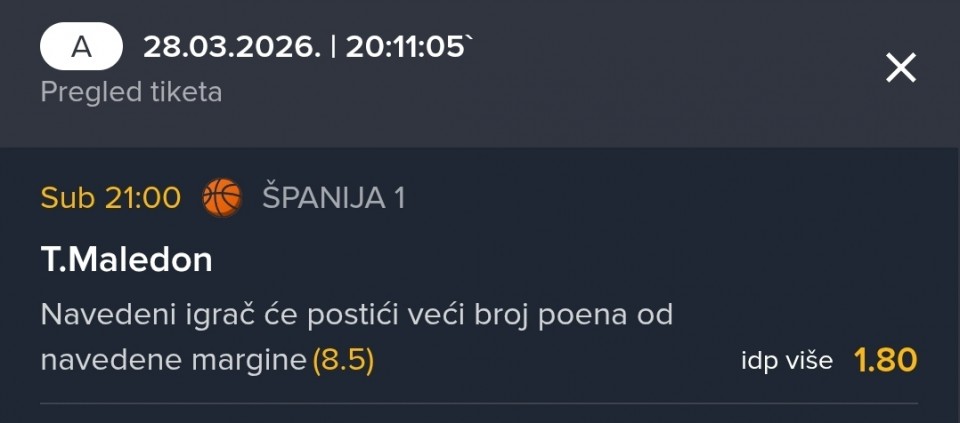960x423 pixels.
Task: Close the ticket overview with the X
Action: [900, 68]
